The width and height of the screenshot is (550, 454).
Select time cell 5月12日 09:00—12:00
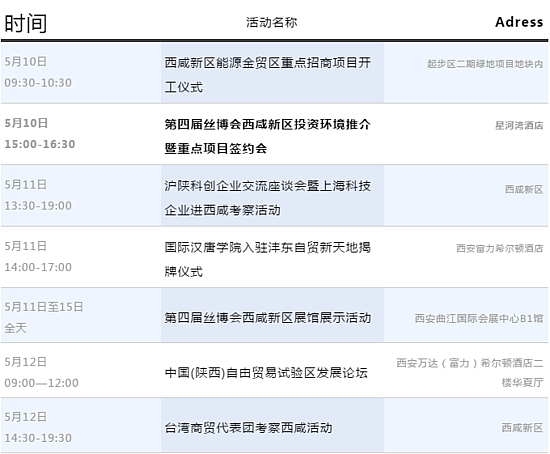click(x=41, y=372)
